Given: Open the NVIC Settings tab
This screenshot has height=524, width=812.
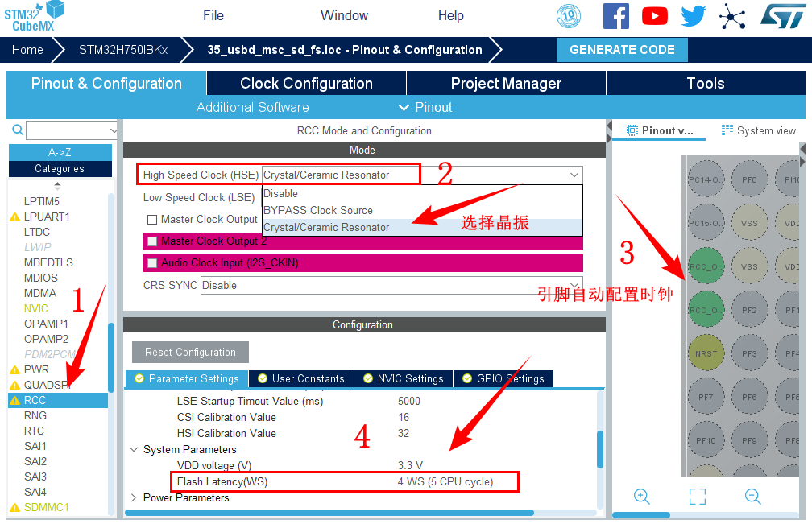Looking at the screenshot, I should pyautogui.click(x=403, y=378).
